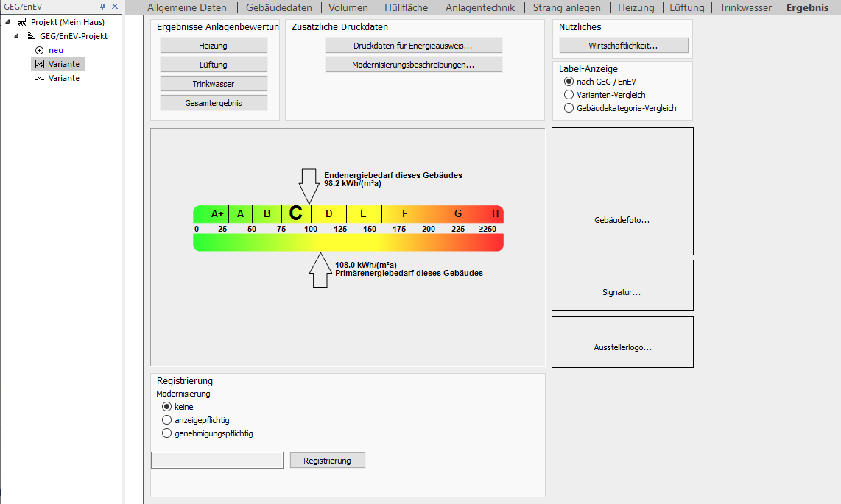Select genehmigungspflichtig modernization option
The image size is (841, 504).
(x=167, y=433)
